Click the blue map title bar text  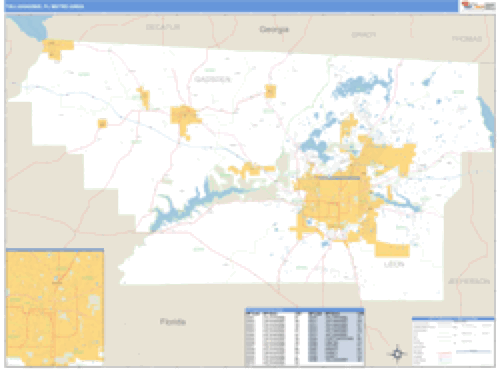coord(45,6)
